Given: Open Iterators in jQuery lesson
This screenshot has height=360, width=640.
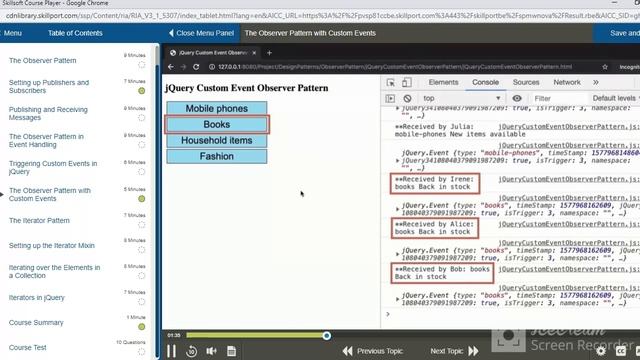Looking at the screenshot, I should point(37,298).
